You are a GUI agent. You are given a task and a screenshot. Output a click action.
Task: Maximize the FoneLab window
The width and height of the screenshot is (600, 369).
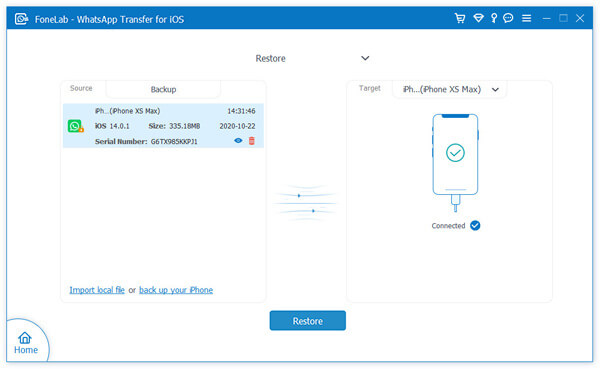(x=563, y=18)
